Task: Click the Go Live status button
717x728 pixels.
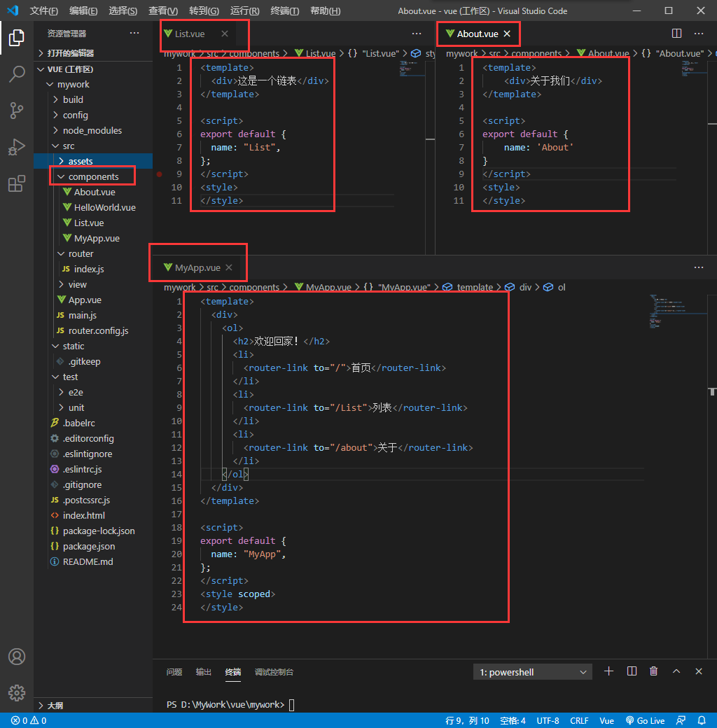Action: click(x=645, y=720)
